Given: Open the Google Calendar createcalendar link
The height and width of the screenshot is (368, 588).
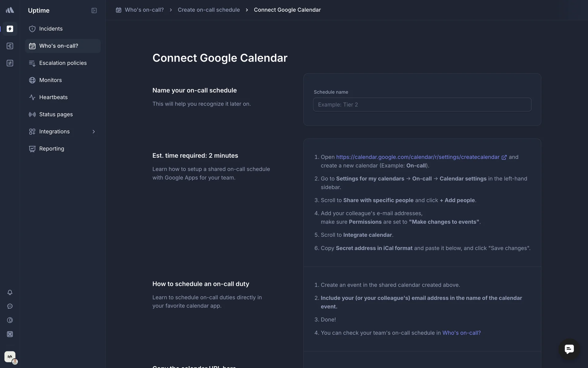Looking at the screenshot, I should coord(418,157).
